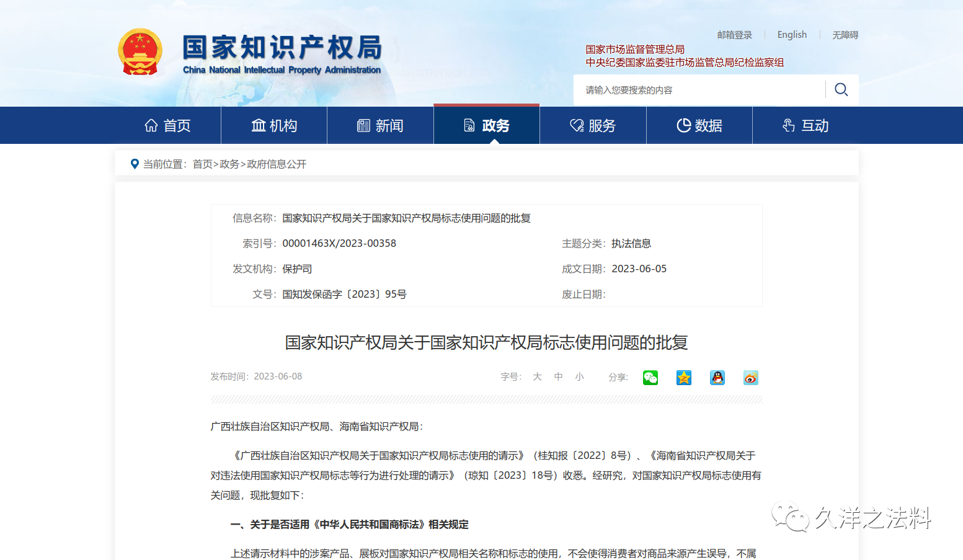The width and height of the screenshot is (963, 560).
Task: Share to Weibo icon
Action: tap(750, 378)
